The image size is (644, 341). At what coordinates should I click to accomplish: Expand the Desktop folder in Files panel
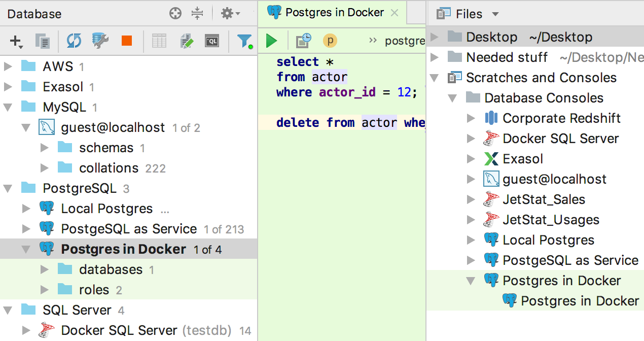click(x=434, y=37)
